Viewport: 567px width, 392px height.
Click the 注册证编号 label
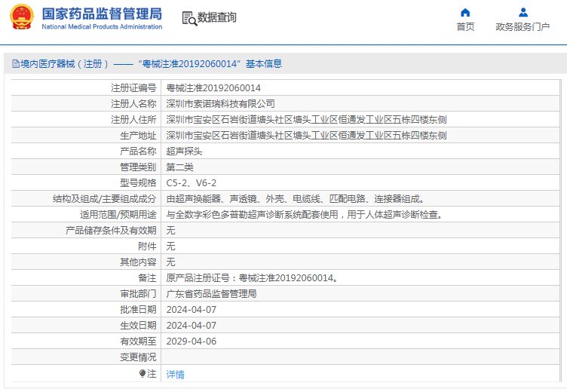pyautogui.click(x=133, y=88)
